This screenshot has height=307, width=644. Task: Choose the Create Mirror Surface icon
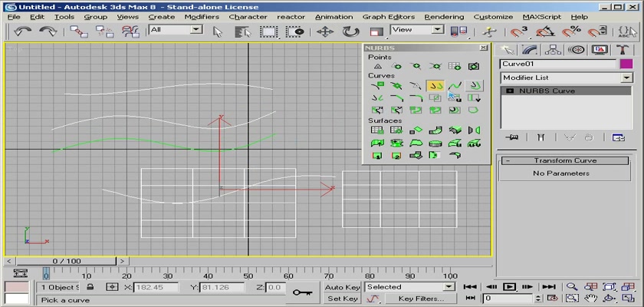[x=474, y=130]
